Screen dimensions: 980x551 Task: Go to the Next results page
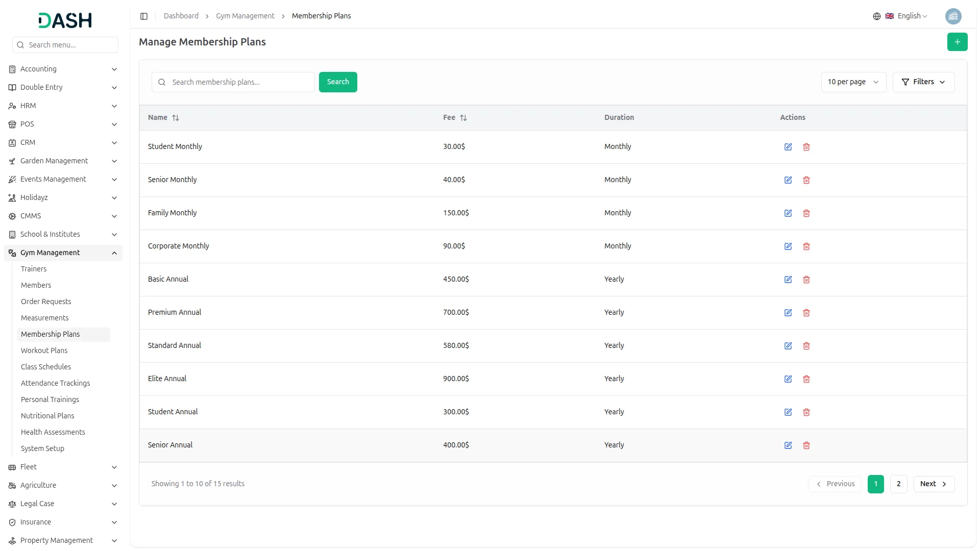(x=934, y=484)
